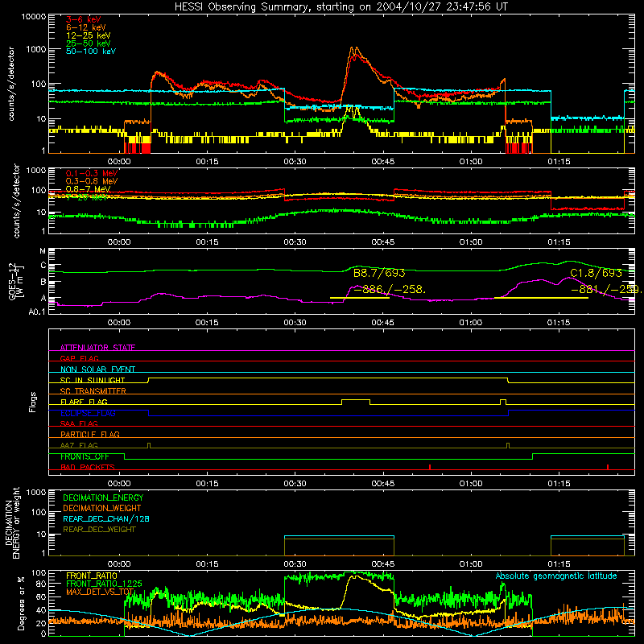This screenshot has width=644, height=644.
Task: Click the -881./-259. position annotation
Action: [606, 289]
